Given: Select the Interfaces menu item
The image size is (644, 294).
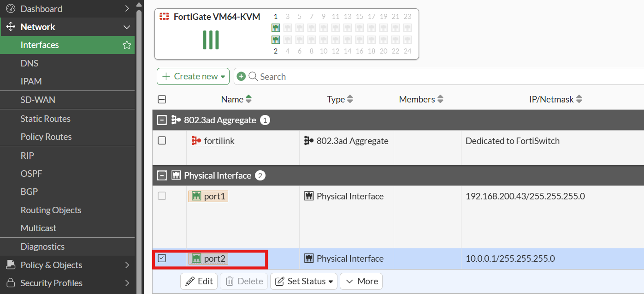Looking at the screenshot, I should (x=67, y=45).
